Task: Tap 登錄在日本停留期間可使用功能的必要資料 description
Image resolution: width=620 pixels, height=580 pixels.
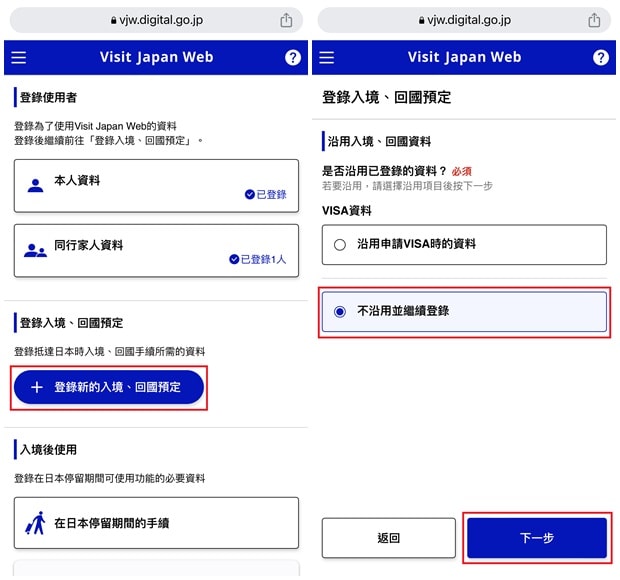Action: [110, 478]
